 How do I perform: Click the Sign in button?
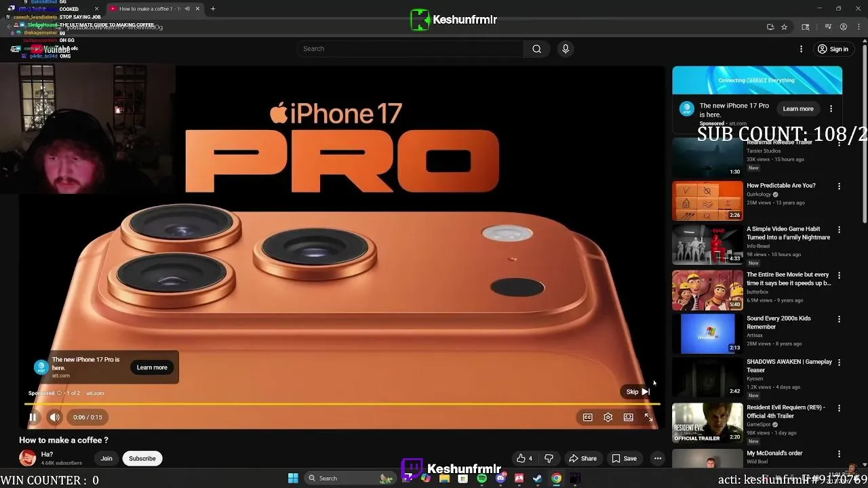(x=833, y=49)
